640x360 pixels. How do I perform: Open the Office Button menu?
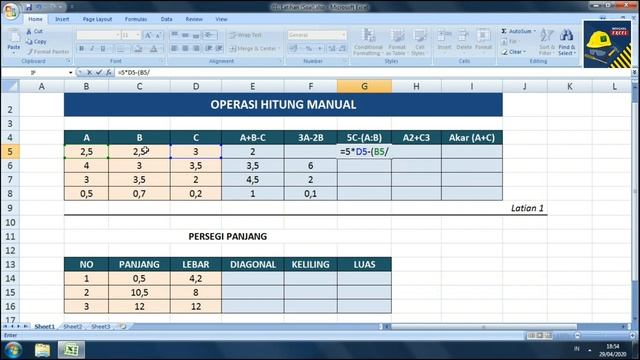[x=11, y=10]
